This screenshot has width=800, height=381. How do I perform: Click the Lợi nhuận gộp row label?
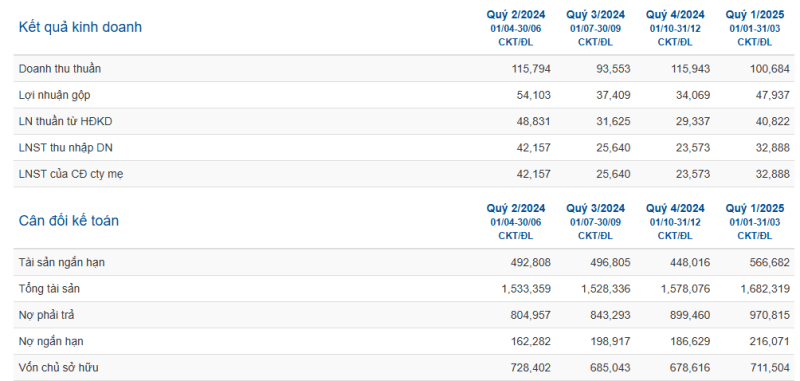click(55, 95)
